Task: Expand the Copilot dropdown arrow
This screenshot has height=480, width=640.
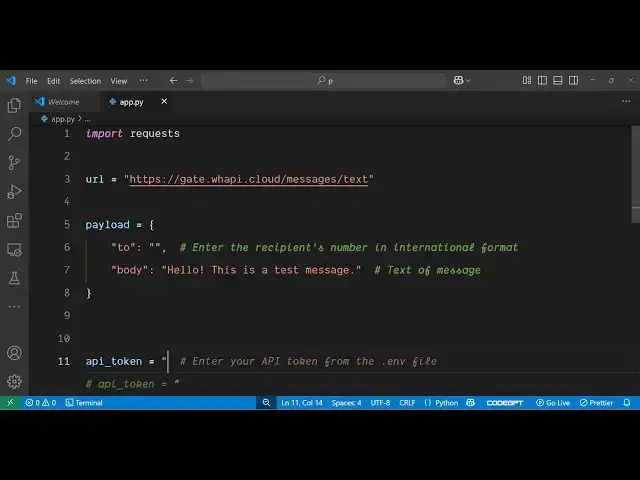Action: click(468, 80)
